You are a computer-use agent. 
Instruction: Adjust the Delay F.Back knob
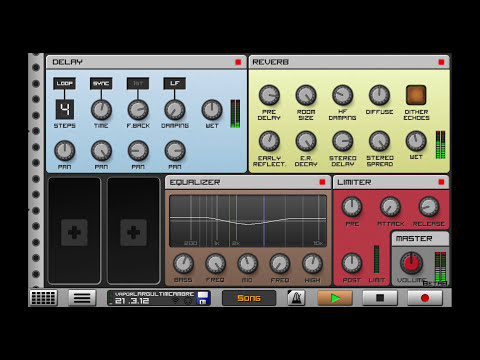pyautogui.click(x=138, y=110)
